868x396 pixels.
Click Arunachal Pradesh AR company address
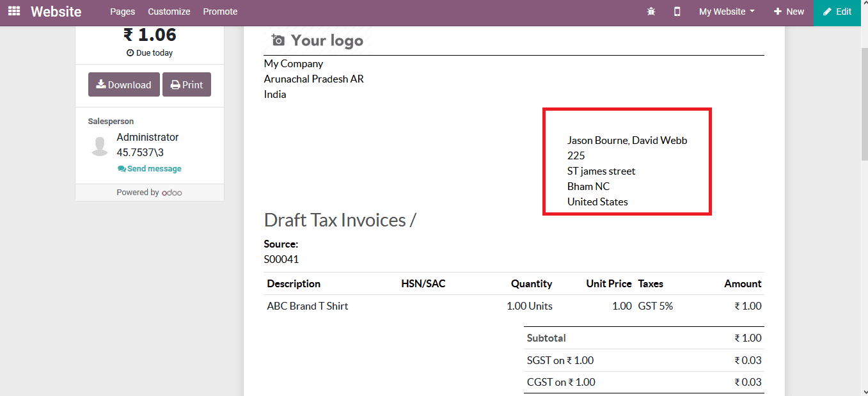pyautogui.click(x=314, y=79)
